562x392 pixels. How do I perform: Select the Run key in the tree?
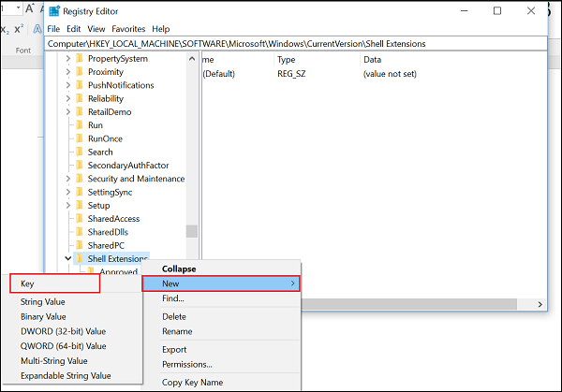pyautogui.click(x=96, y=125)
